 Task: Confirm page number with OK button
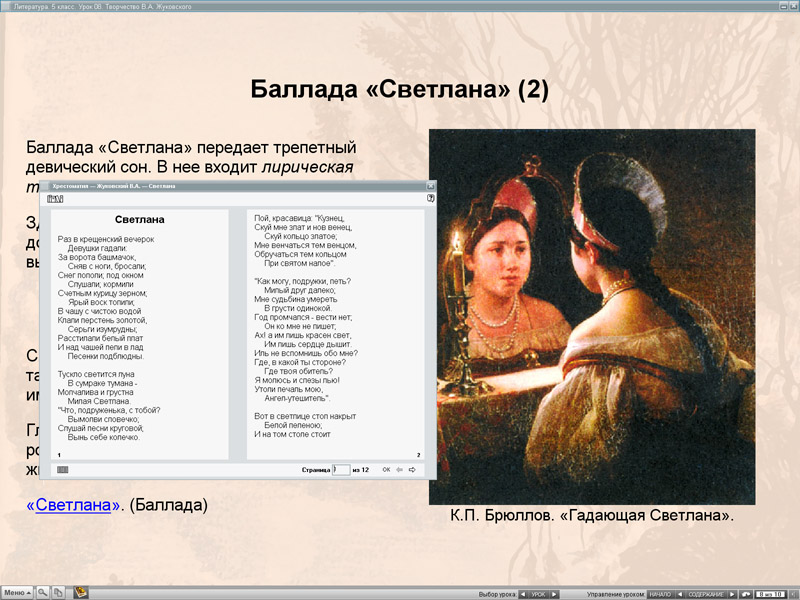click(386, 469)
